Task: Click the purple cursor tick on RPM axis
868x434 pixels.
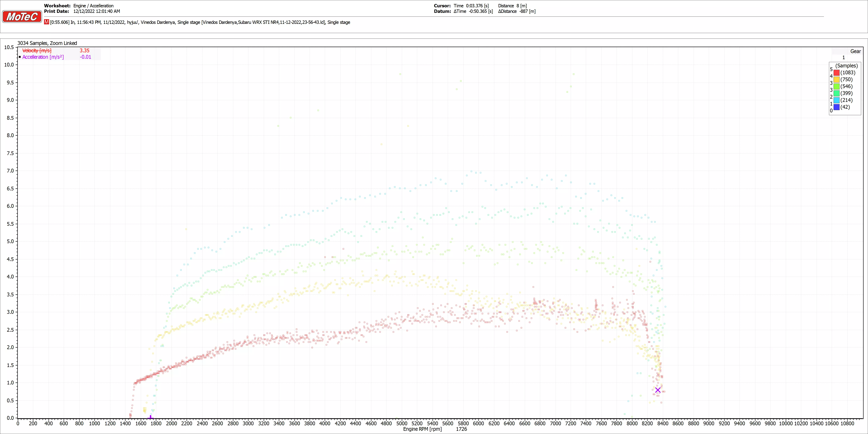Action: point(151,417)
